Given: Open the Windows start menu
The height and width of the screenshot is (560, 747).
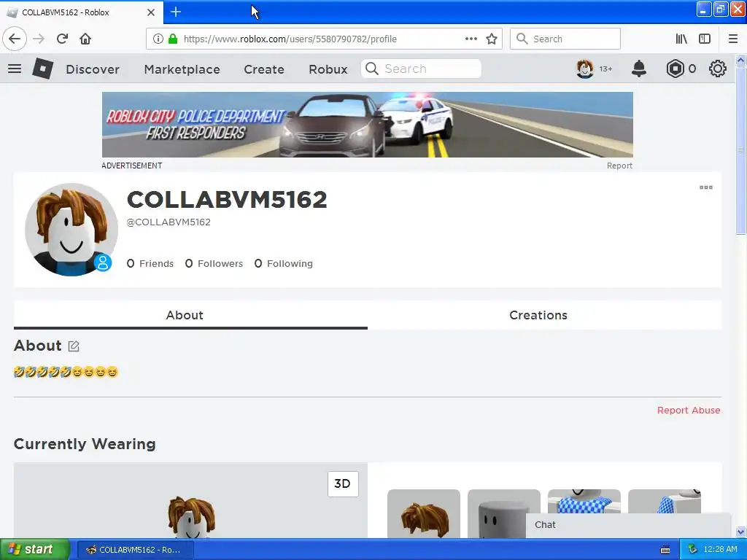Looking at the screenshot, I should tap(34, 549).
